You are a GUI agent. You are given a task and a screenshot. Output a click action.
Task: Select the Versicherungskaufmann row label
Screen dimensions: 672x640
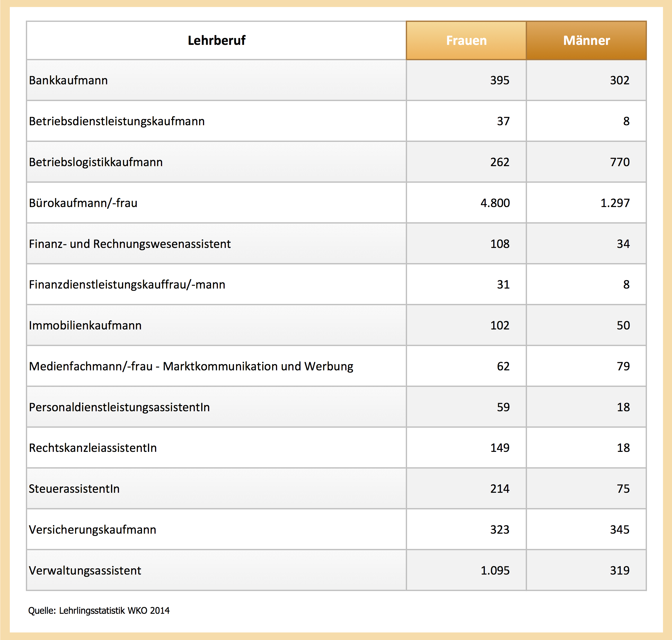coord(92,529)
